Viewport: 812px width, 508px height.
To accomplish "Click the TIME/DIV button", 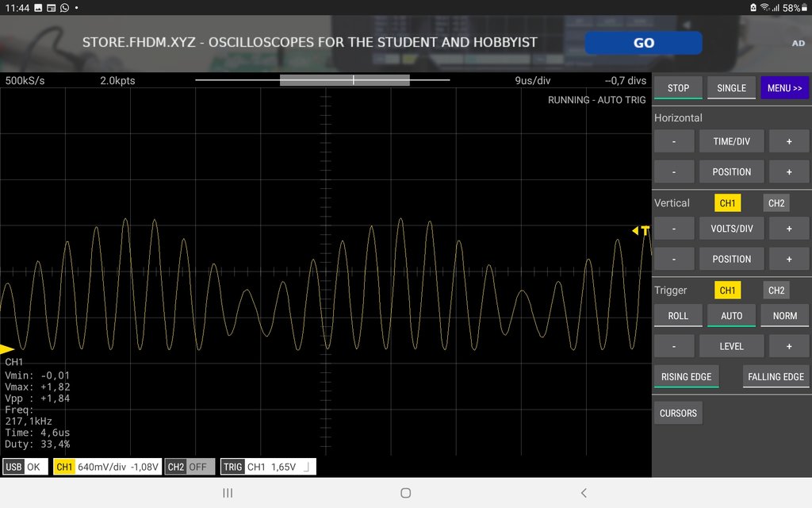I will (x=731, y=141).
